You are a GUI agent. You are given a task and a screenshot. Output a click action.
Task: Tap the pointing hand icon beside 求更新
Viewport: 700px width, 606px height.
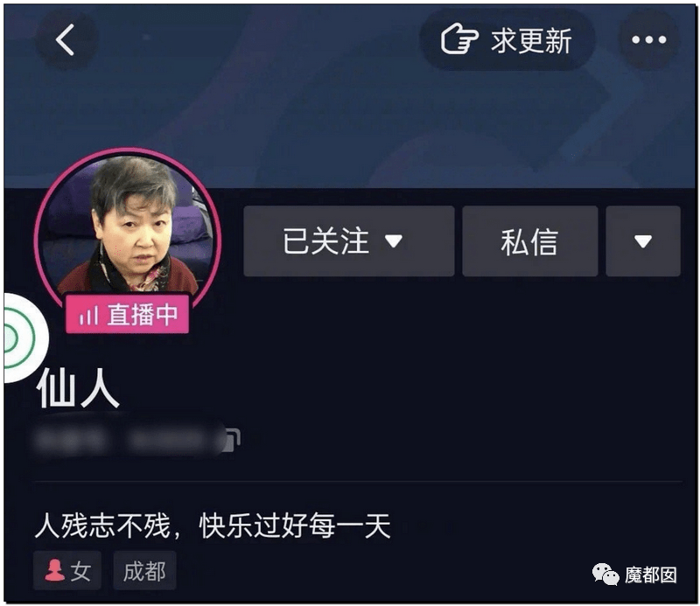(459, 39)
